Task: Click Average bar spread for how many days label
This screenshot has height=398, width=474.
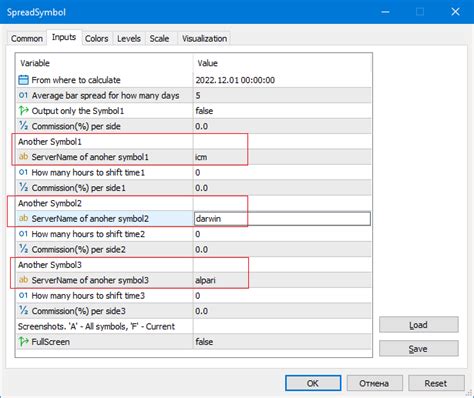Action: pyautogui.click(x=105, y=96)
